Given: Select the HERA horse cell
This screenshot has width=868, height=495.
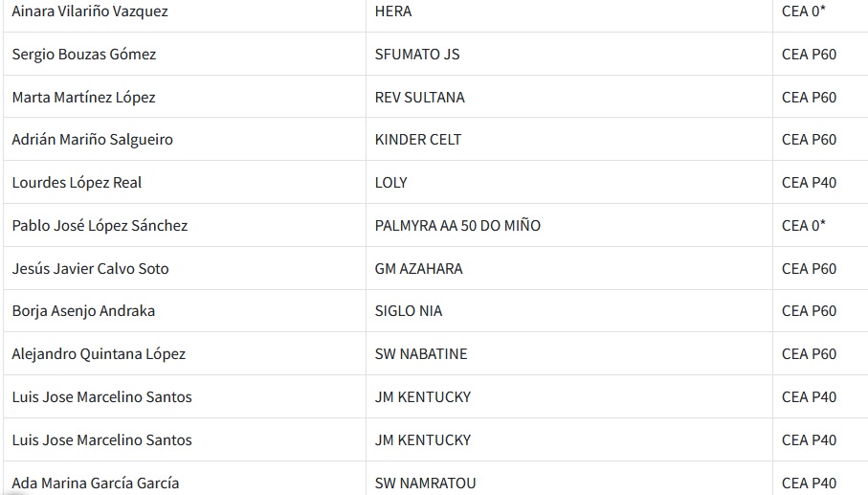Looking at the screenshot, I should click(x=393, y=11).
